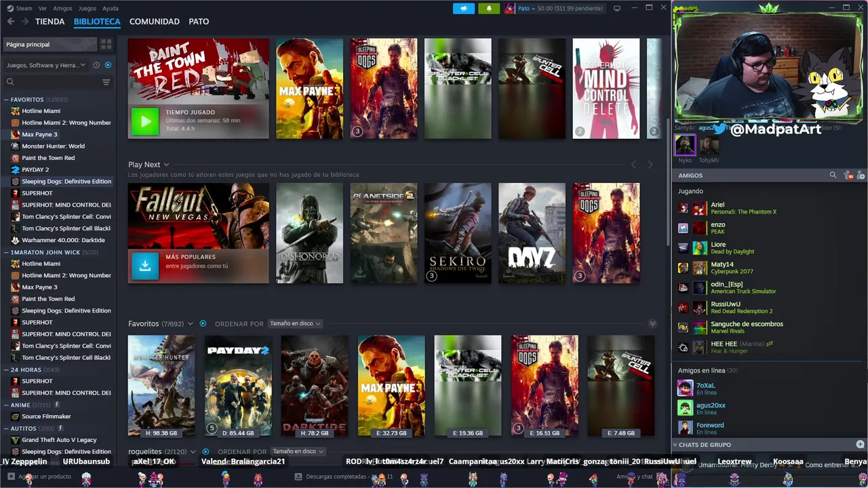868x488 pixels.
Task: Switch to the TIENDA tab
Action: (x=50, y=22)
